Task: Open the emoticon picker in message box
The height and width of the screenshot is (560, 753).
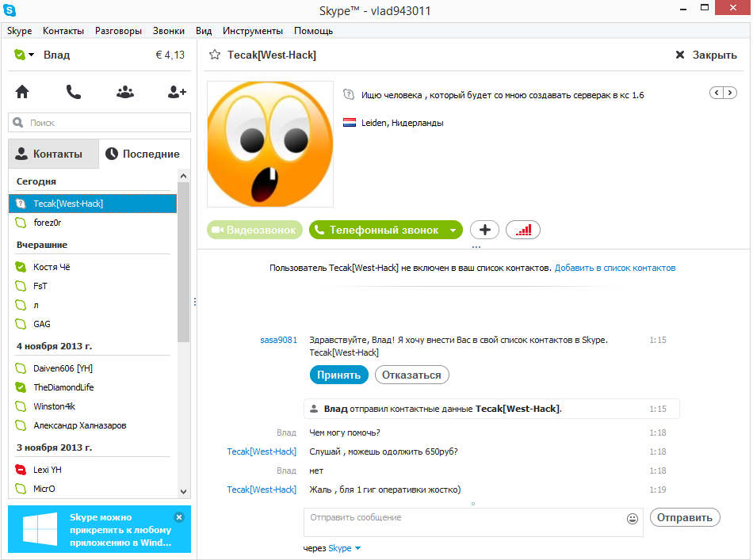Action: (x=632, y=519)
